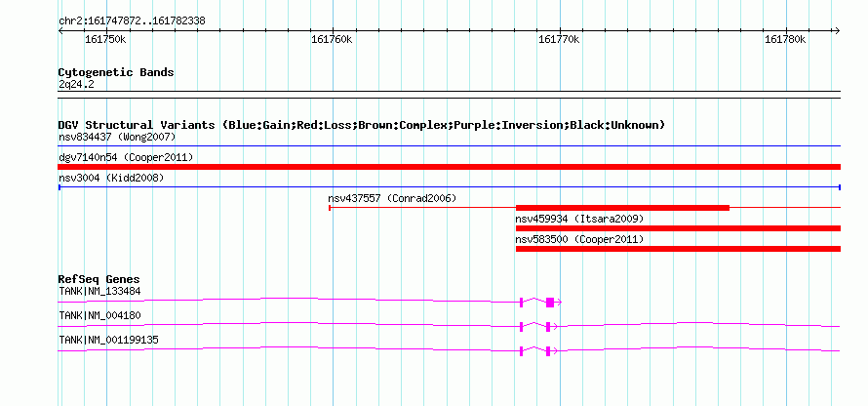
Task: Open the TANK|NM_004180 transcript label
Action: (99, 315)
